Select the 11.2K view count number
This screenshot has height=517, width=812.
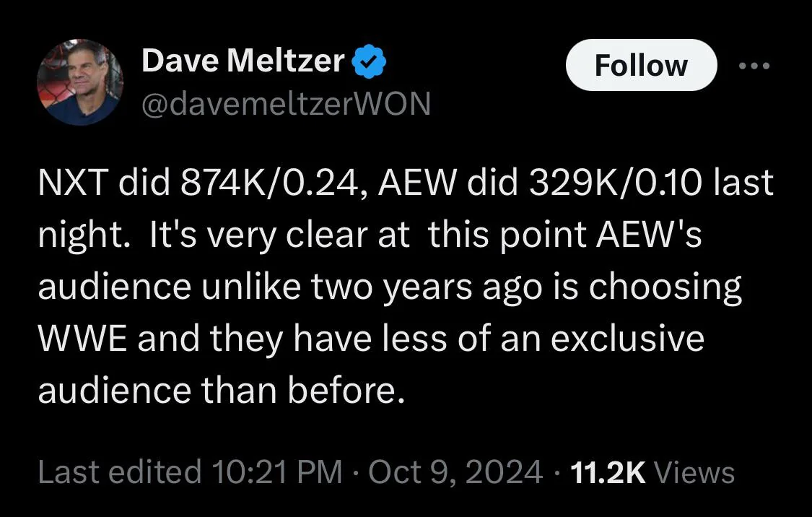(x=608, y=472)
